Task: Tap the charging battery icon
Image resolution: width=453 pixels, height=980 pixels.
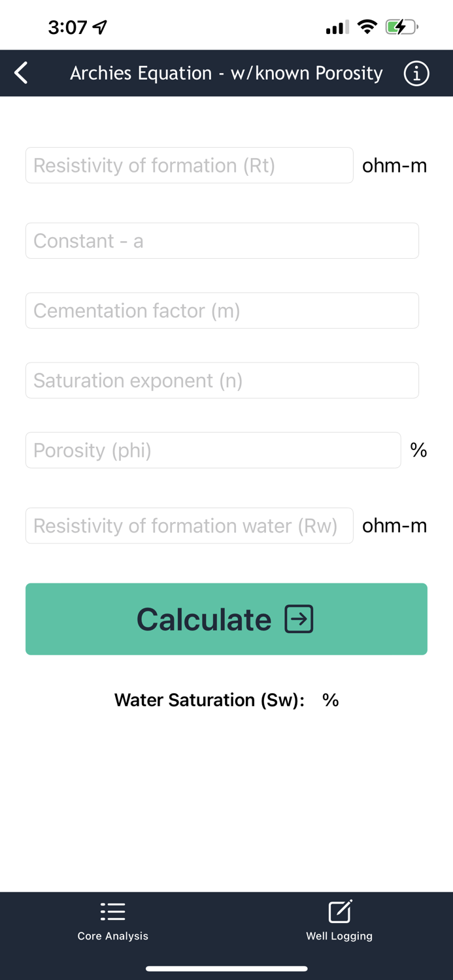Action: [x=399, y=27]
